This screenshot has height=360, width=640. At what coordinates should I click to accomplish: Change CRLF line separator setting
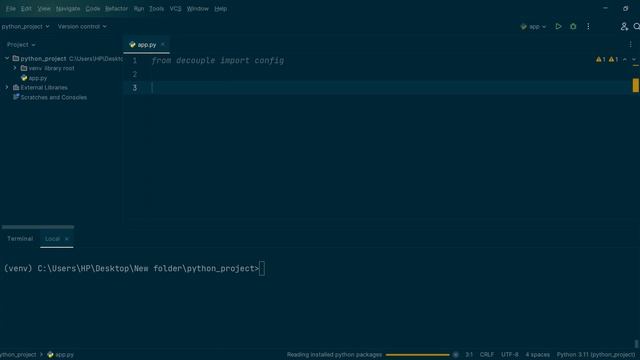pos(487,355)
